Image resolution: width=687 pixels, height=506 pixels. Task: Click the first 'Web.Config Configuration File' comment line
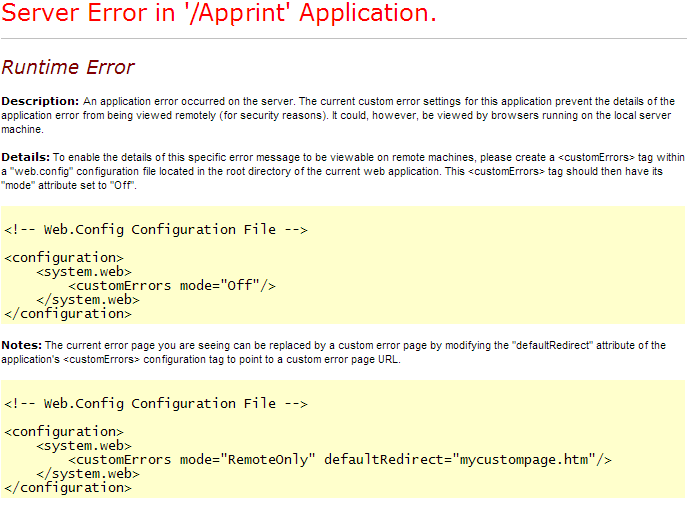pos(155,230)
